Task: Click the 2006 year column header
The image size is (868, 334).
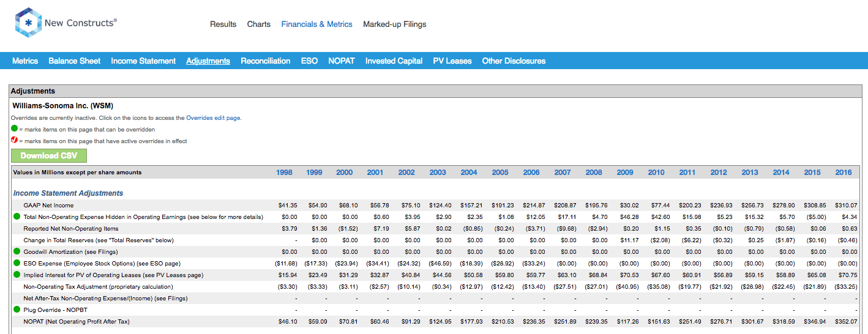Action: coord(531,173)
